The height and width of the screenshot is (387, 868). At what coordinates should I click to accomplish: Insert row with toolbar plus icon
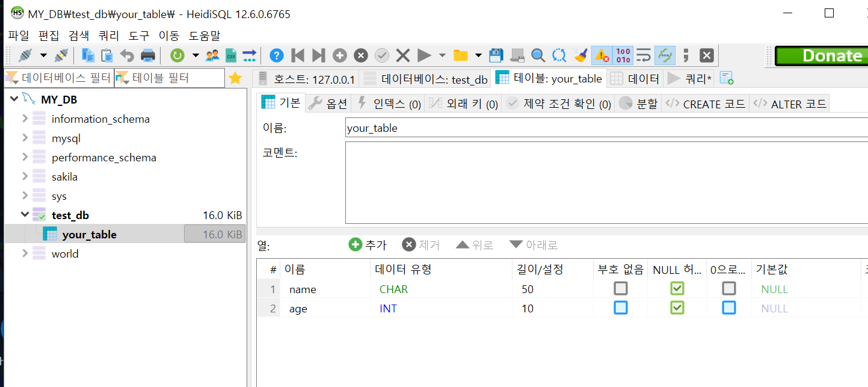click(x=340, y=56)
